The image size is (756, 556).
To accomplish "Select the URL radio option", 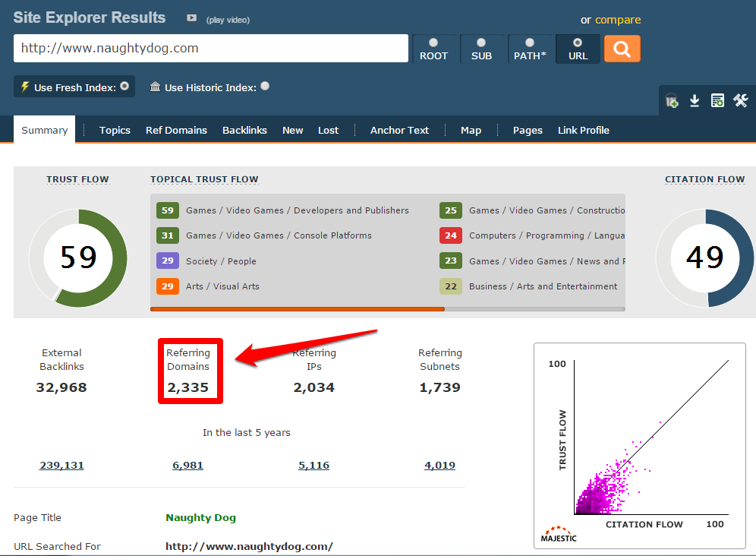I will 578,43.
